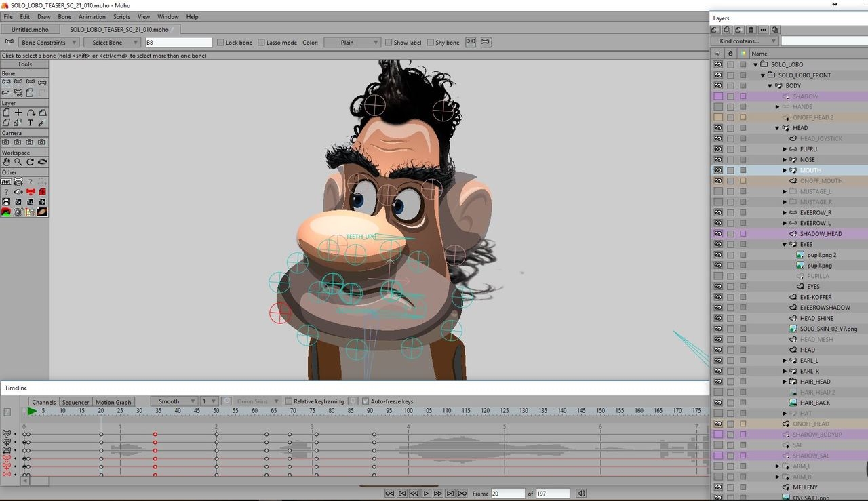Viewport: 868px width, 501px height.
Task: Select the Pan Workspace hand tool
Action: point(6,162)
